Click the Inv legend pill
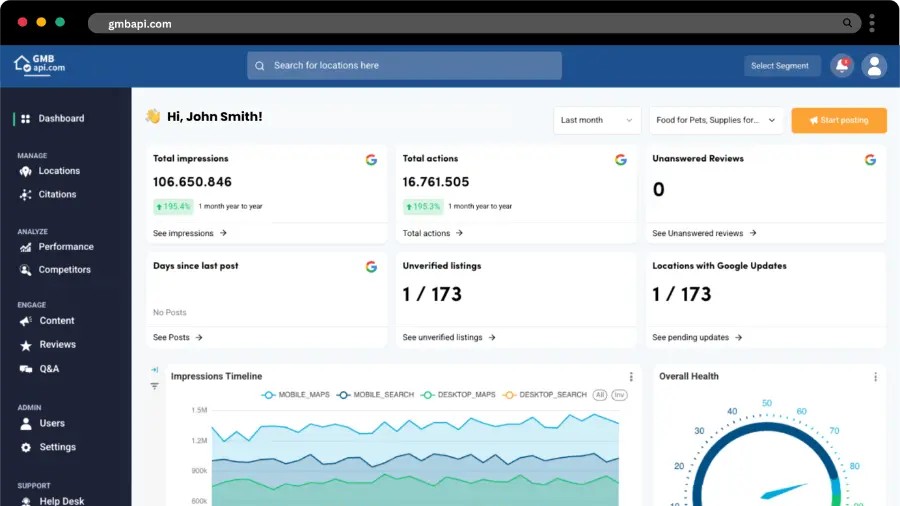900x506 pixels. coord(619,395)
